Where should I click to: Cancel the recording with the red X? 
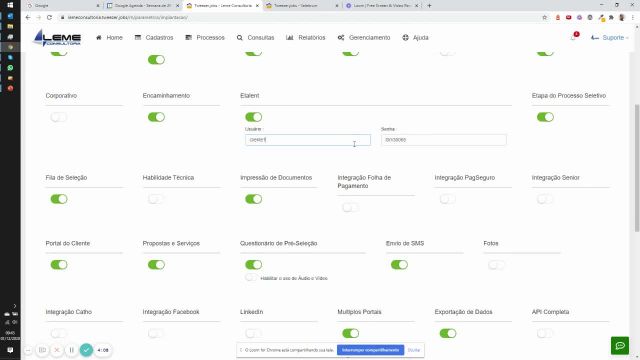point(57,350)
